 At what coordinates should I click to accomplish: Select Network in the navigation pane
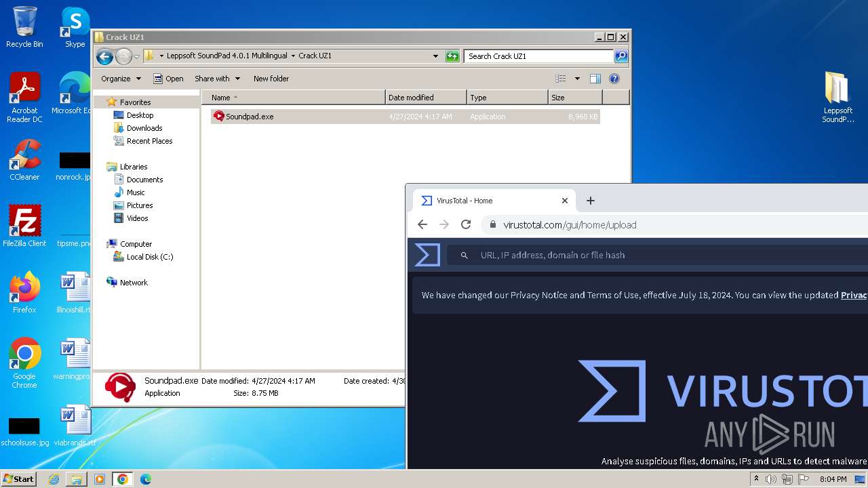click(x=134, y=283)
